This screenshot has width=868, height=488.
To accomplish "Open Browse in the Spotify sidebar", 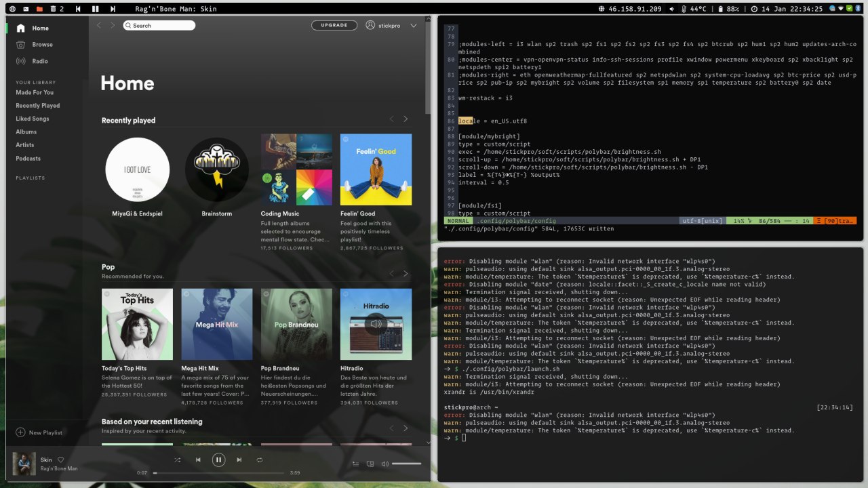I will point(34,45).
